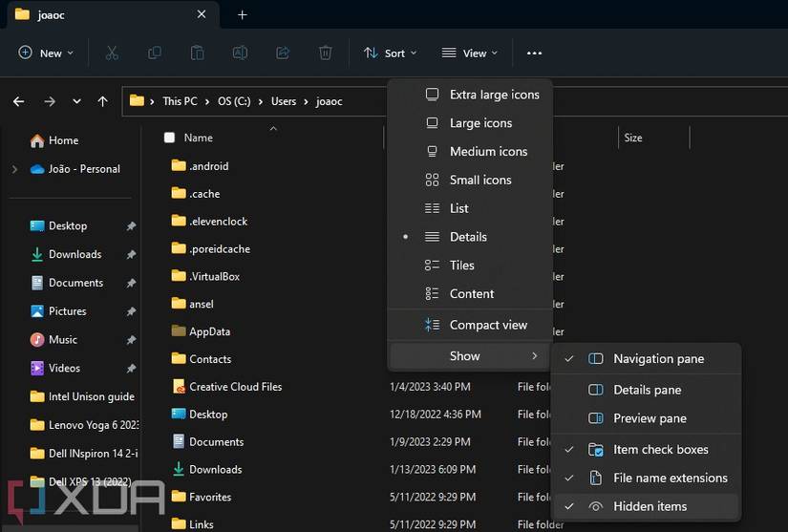Click the Delete trash can icon
Viewport: 788px width, 532px height.
[326, 53]
